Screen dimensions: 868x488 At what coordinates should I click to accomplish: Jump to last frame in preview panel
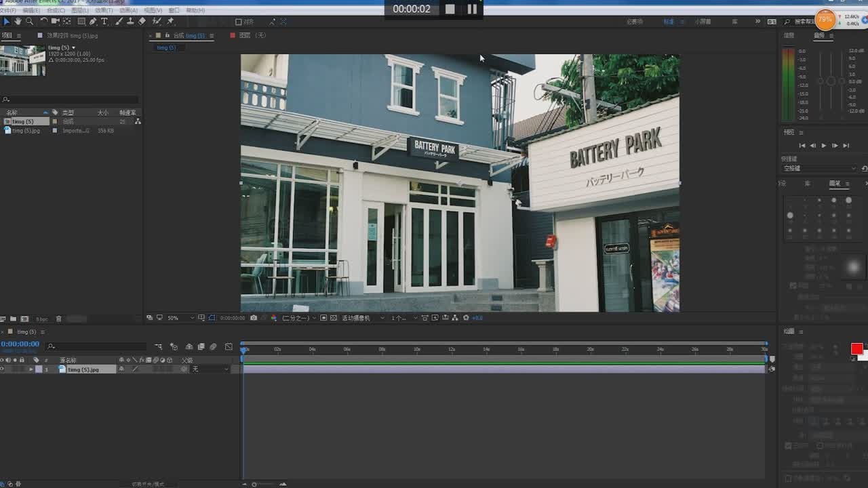pos(846,146)
